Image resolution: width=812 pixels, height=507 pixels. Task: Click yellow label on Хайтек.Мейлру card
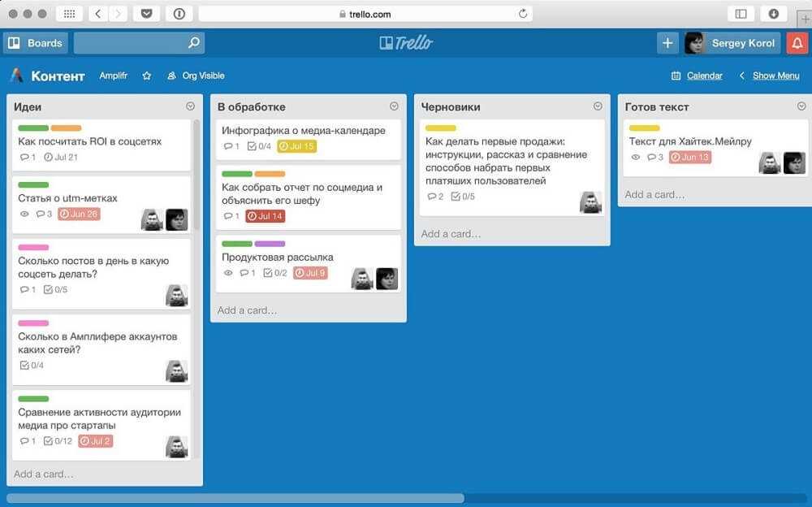pos(644,128)
